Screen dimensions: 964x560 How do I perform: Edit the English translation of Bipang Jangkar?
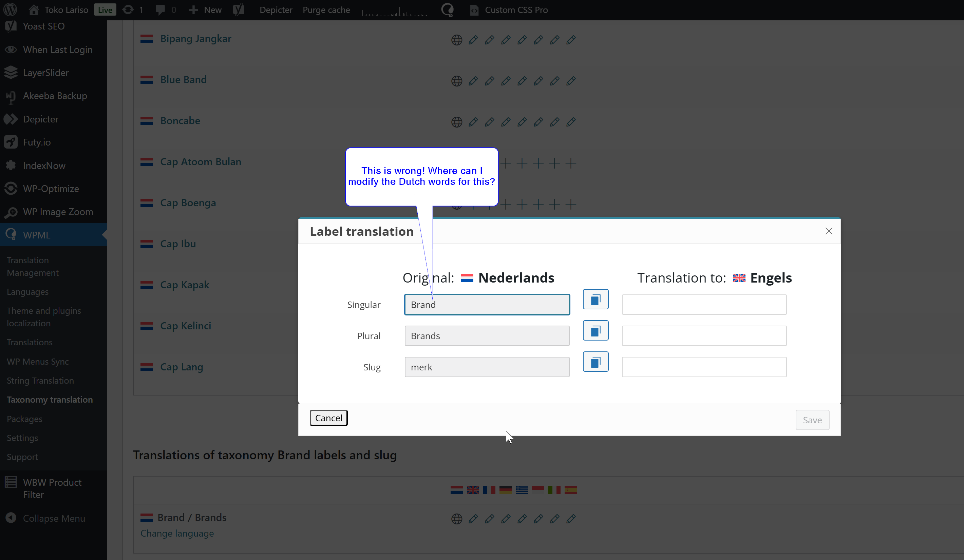tap(473, 40)
